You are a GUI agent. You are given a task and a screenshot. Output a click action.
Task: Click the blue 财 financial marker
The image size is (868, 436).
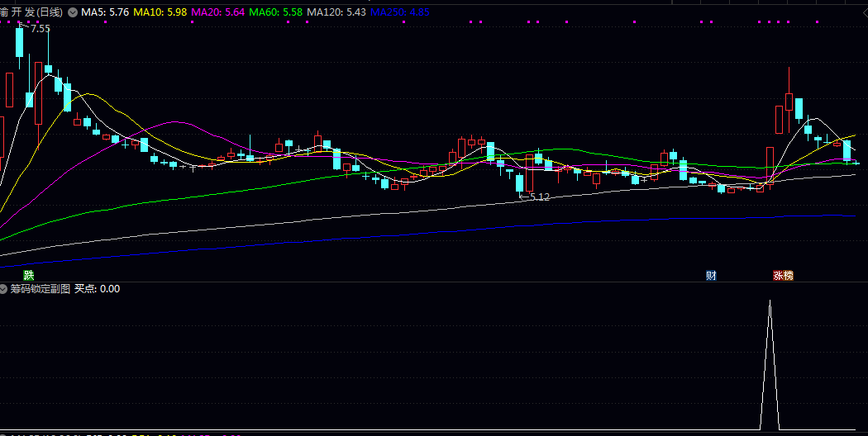point(711,275)
